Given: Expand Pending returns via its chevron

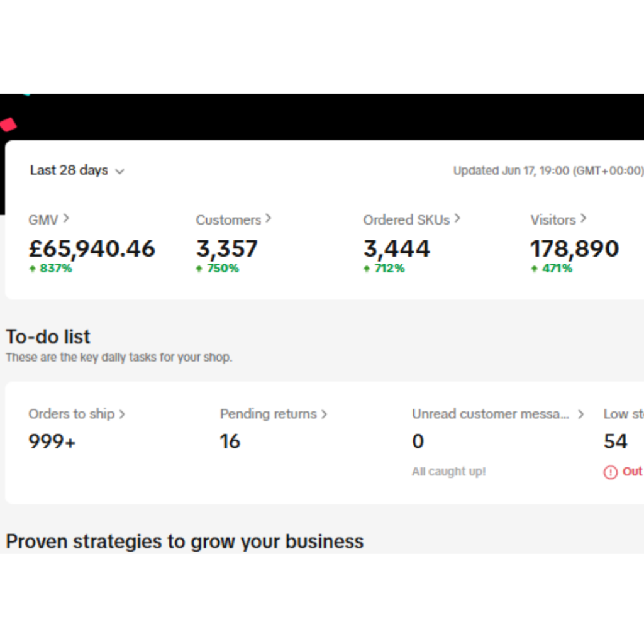Looking at the screenshot, I should pyautogui.click(x=324, y=414).
